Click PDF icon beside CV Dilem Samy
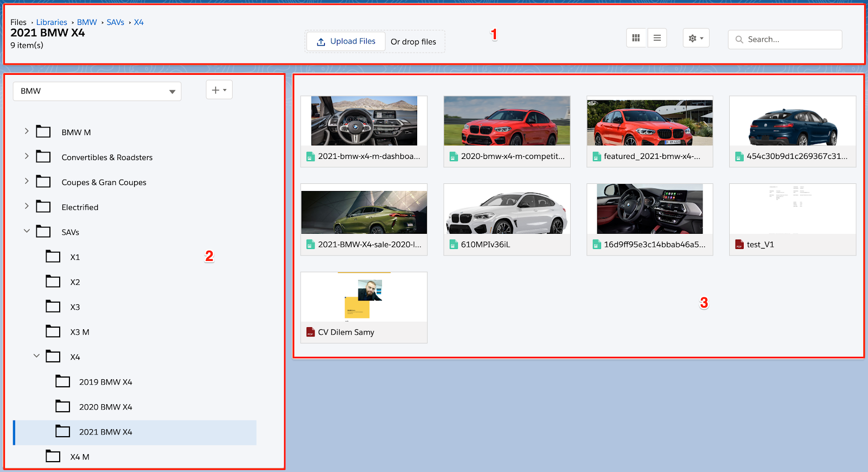The height and width of the screenshot is (472, 868). 310,332
